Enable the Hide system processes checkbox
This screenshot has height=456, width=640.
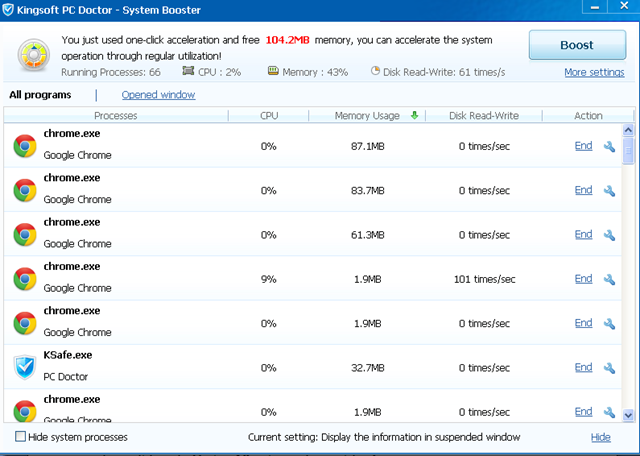21,437
